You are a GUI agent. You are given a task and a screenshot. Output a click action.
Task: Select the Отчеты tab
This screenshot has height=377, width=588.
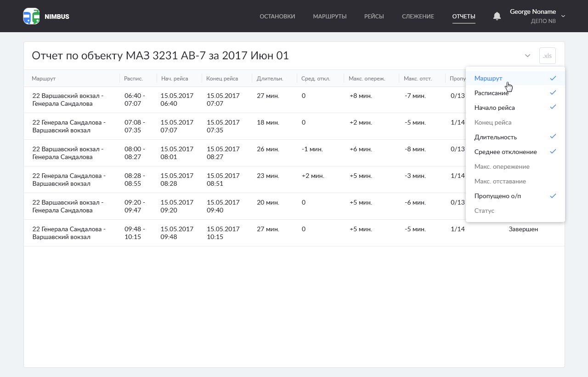tap(464, 17)
